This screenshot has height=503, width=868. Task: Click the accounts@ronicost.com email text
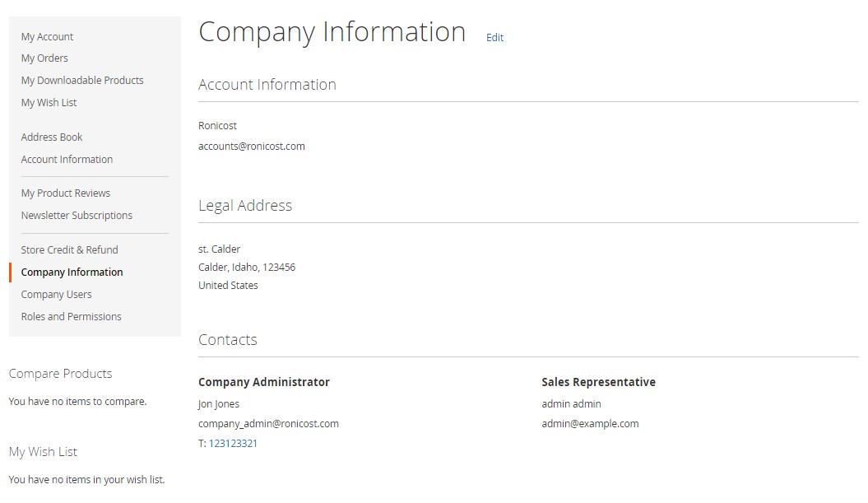[252, 147]
